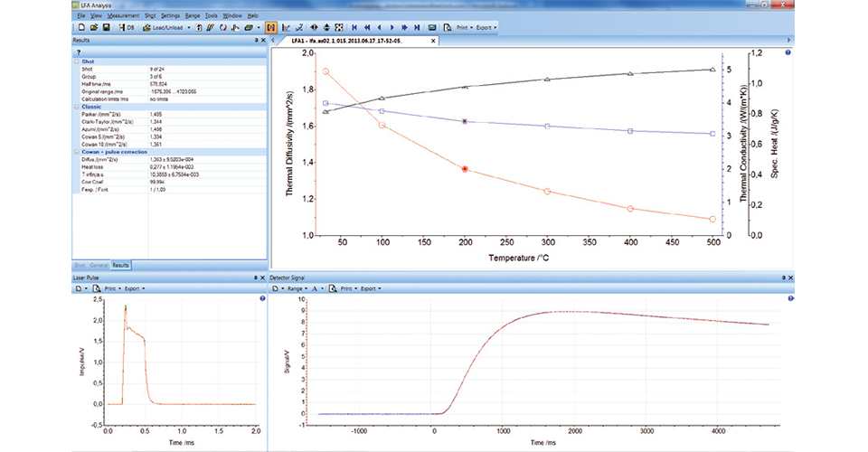The image size is (868, 452).
Task: Click the Save disk icon in main toolbar
Action: 106,28
